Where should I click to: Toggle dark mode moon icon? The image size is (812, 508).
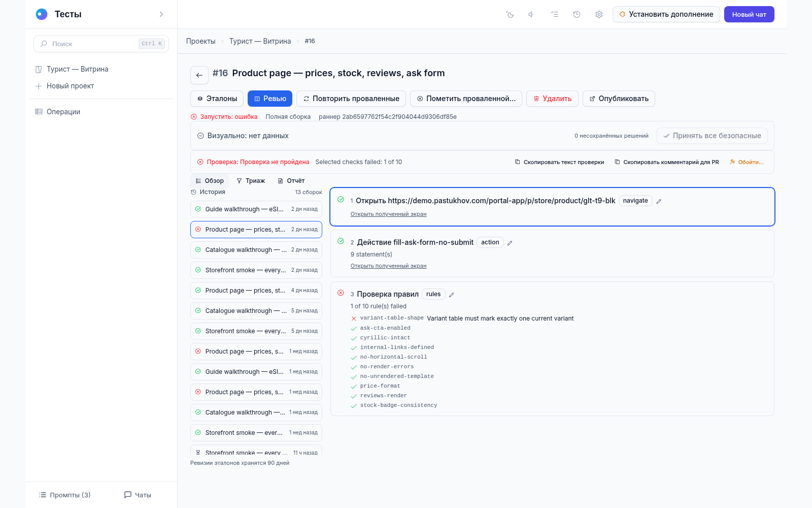[x=510, y=14]
